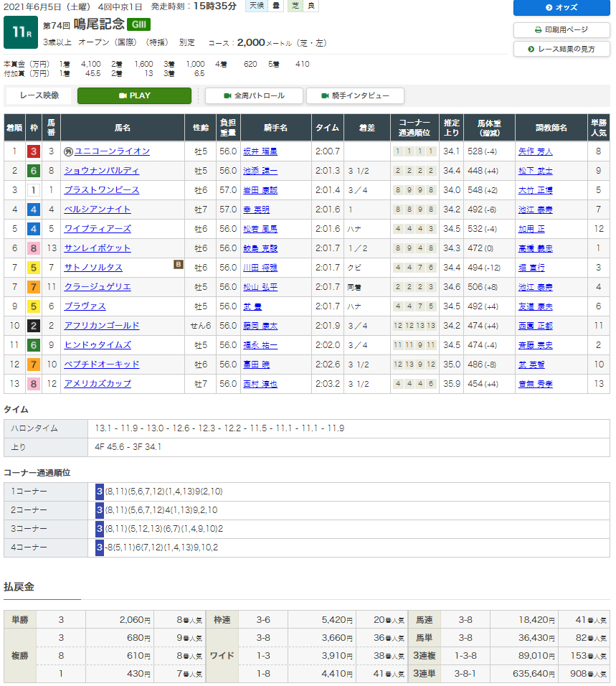This screenshot has width=616, height=686.
Task: Open trainer link 矢作 芳人
Action: point(535,151)
